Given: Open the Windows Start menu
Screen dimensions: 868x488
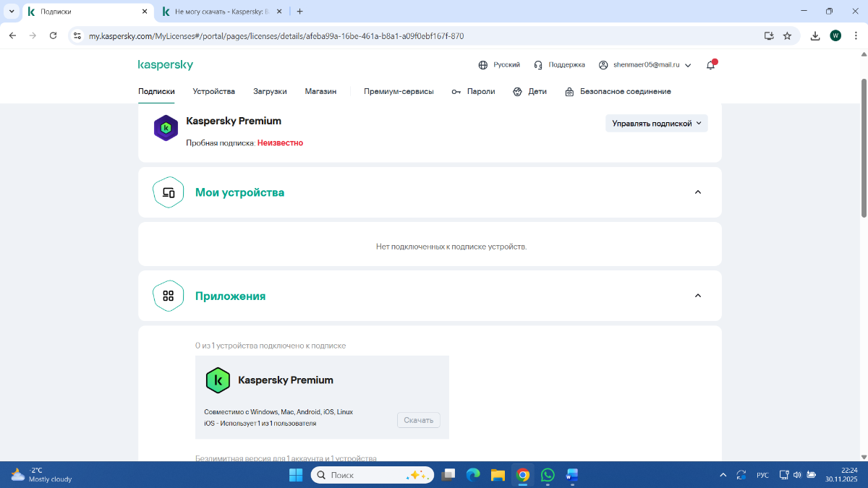Looking at the screenshot, I should click(x=296, y=475).
